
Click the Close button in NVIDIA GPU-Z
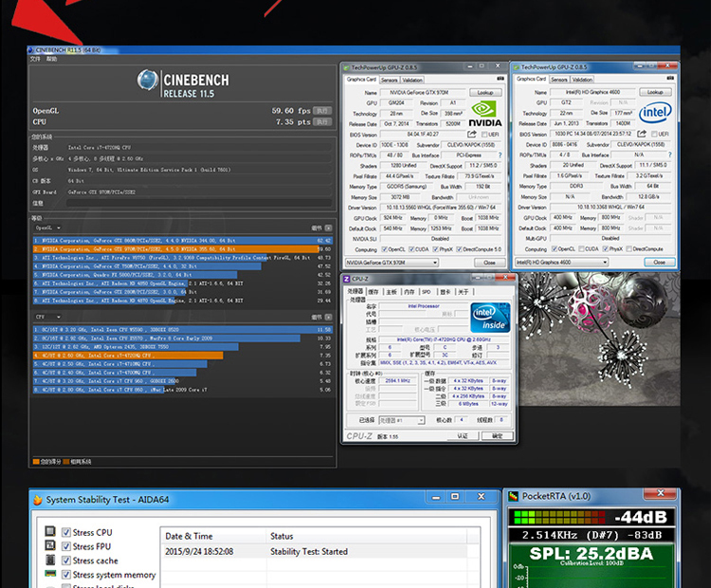489,263
